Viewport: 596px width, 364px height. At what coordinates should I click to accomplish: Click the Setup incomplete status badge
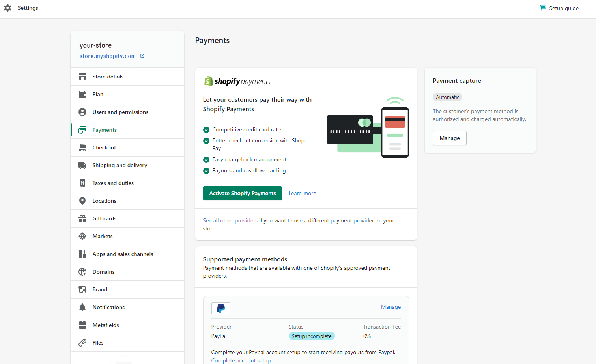[312, 336]
